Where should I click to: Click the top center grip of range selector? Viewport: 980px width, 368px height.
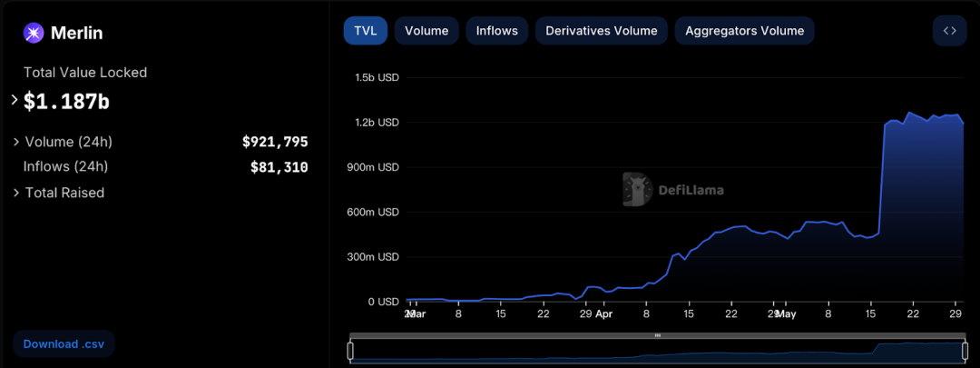coord(658,335)
